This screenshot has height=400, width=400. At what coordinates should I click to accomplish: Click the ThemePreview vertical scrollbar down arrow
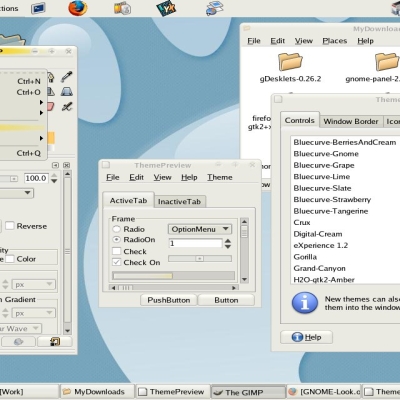(244, 279)
